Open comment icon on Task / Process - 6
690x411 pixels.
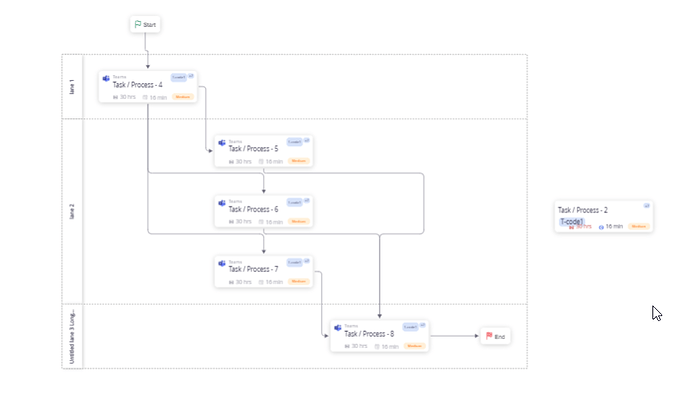click(307, 201)
